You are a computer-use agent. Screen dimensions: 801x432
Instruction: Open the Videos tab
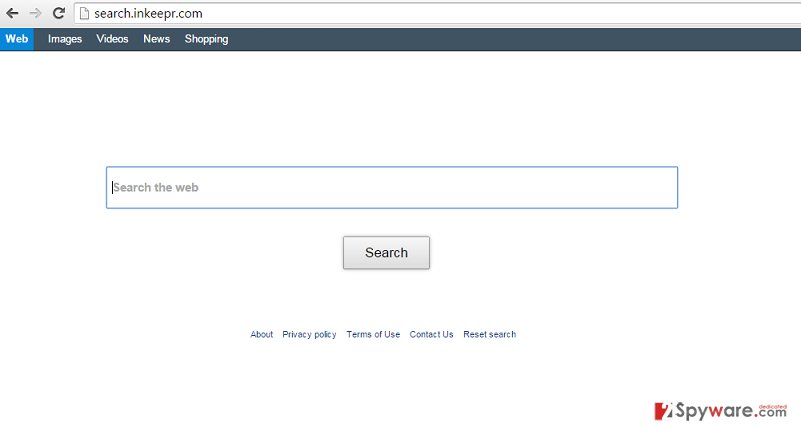[112, 39]
